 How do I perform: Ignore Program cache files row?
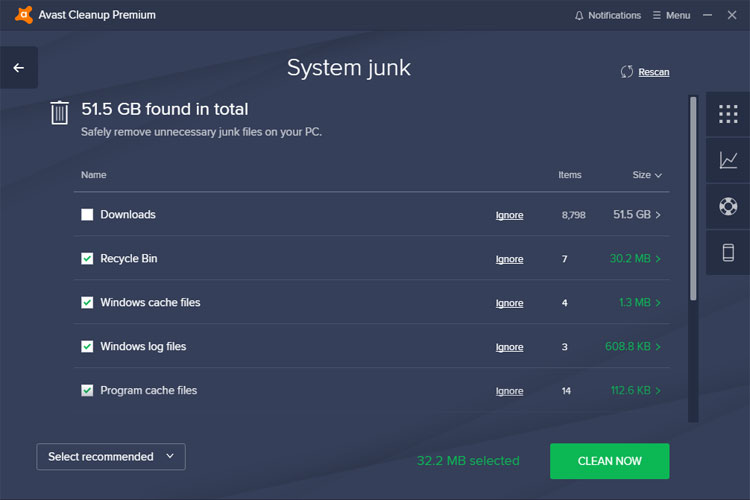[x=509, y=391]
